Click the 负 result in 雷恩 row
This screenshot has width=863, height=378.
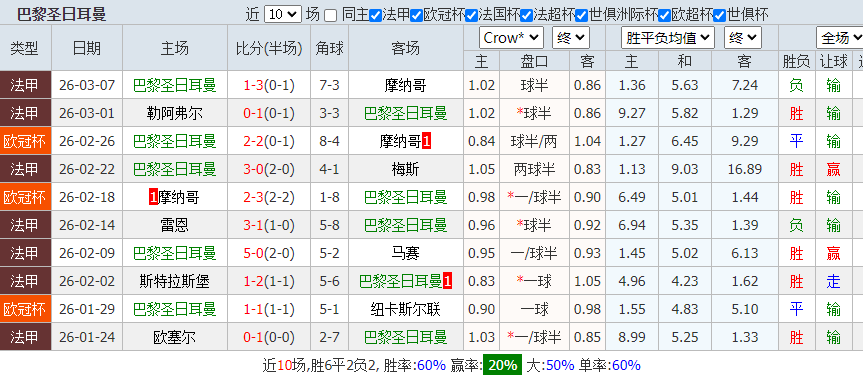coord(796,226)
